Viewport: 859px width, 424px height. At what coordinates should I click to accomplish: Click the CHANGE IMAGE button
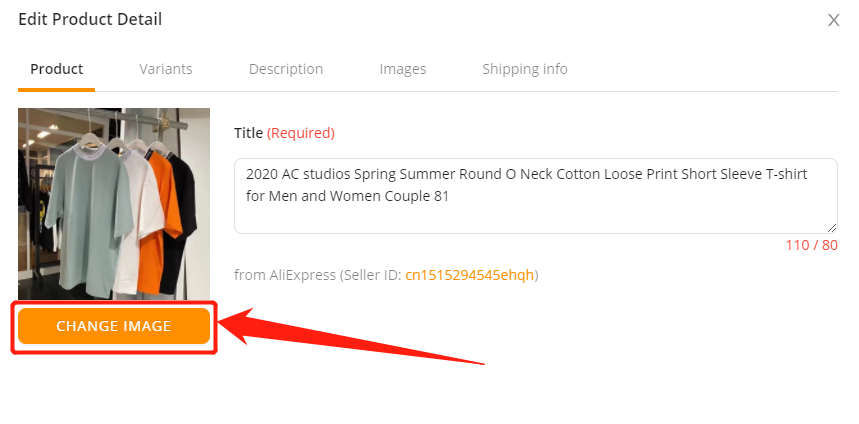click(x=114, y=326)
